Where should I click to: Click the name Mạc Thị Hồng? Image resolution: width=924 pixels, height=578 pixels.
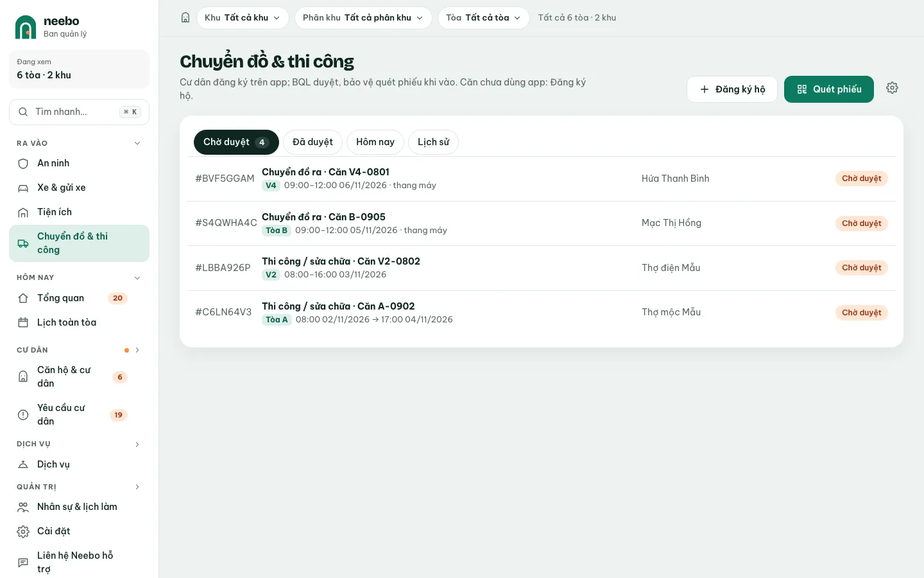coord(671,223)
